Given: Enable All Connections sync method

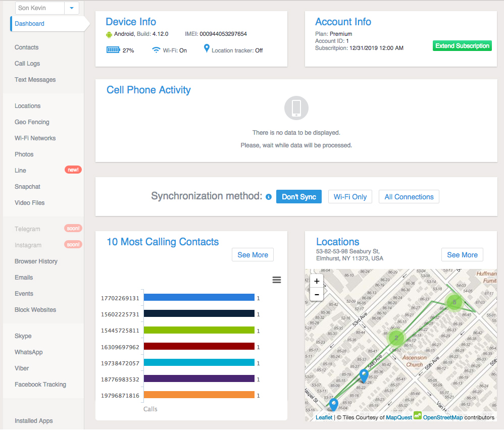Looking at the screenshot, I should pos(409,197).
